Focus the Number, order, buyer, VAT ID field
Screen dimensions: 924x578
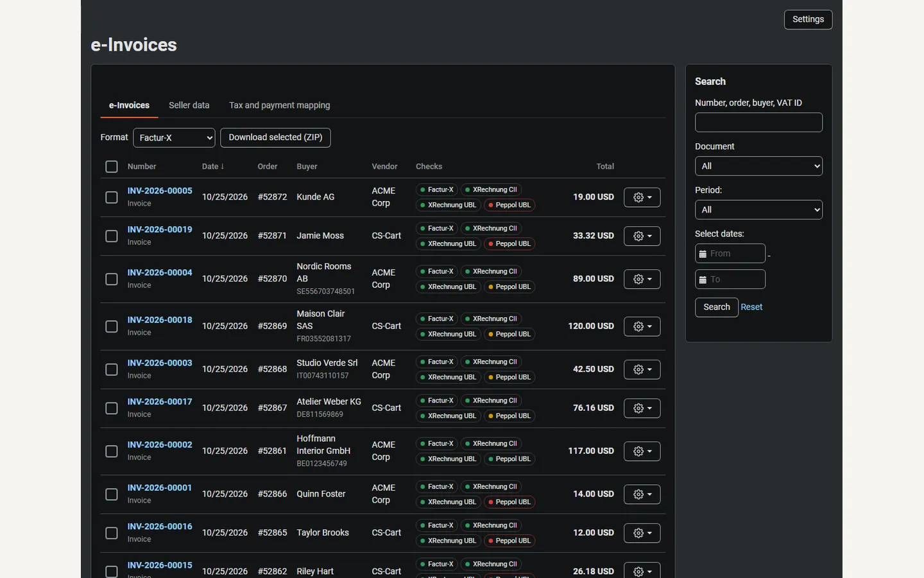pyautogui.click(x=758, y=122)
